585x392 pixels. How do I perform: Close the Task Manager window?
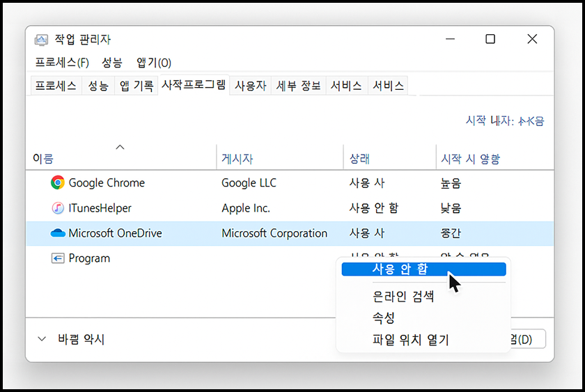pos(532,39)
